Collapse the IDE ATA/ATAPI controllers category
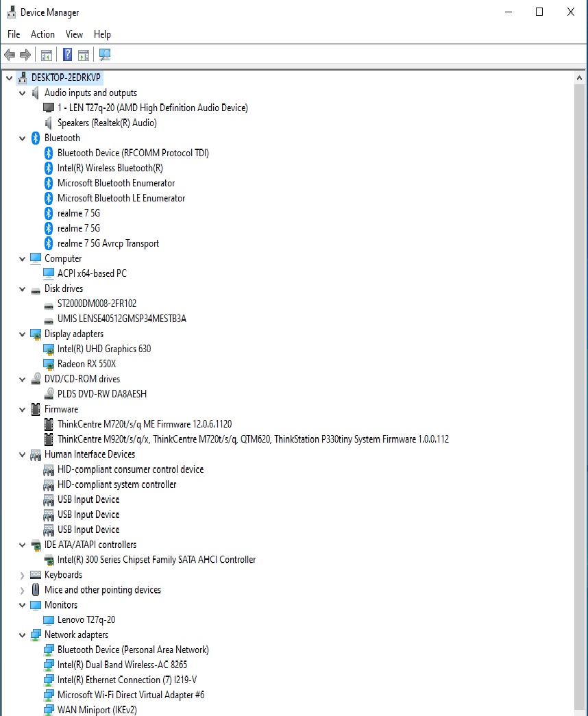The image size is (588, 716). coord(22,545)
